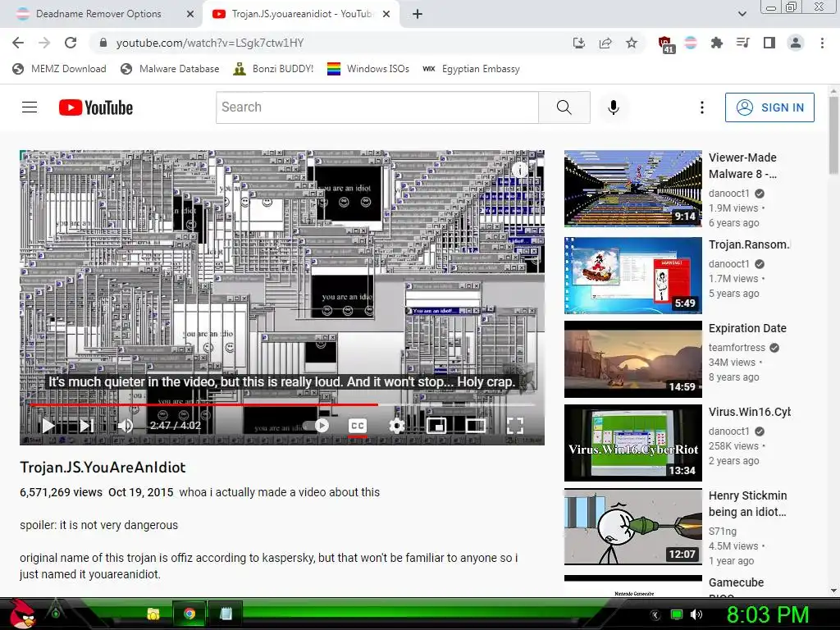This screenshot has width=840, height=630.
Task: Open the Chrome profile avatar
Action: [796, 43]
